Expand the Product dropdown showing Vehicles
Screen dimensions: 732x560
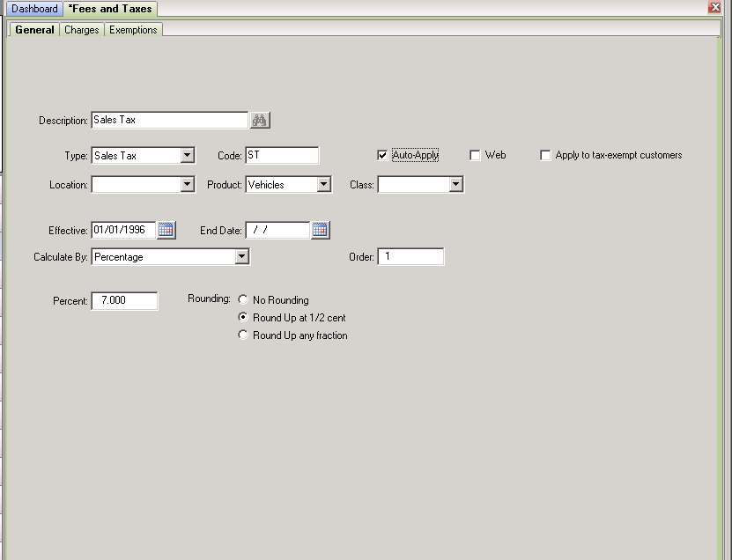pyautogui.click(x=324, y=184)
